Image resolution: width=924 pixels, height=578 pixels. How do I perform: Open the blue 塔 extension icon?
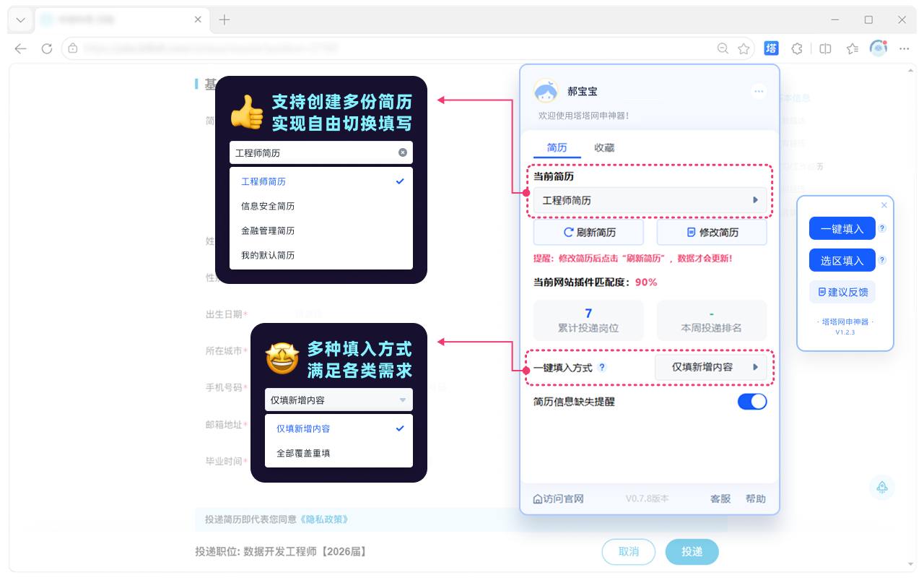tap(771, 48)
